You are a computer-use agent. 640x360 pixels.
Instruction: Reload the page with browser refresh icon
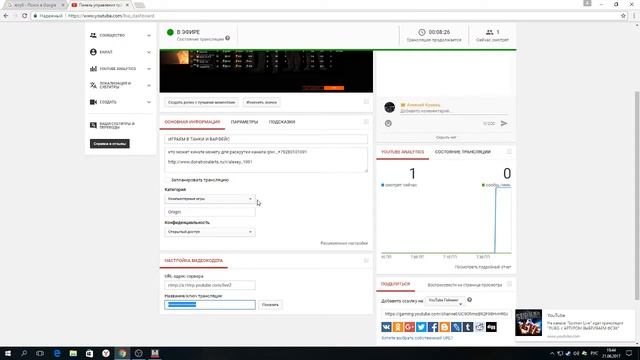point(24,16)
